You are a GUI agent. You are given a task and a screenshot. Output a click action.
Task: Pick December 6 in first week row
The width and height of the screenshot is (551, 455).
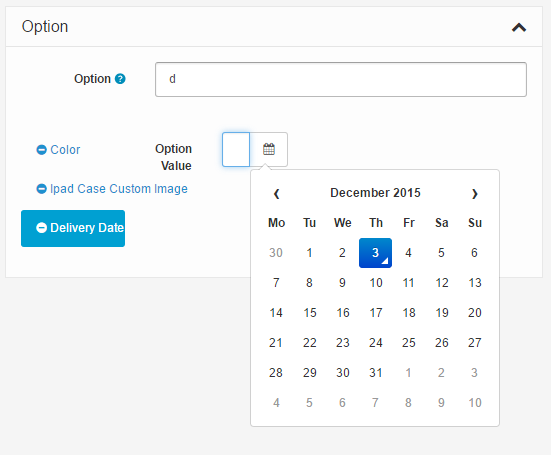[x=474, y=253]
